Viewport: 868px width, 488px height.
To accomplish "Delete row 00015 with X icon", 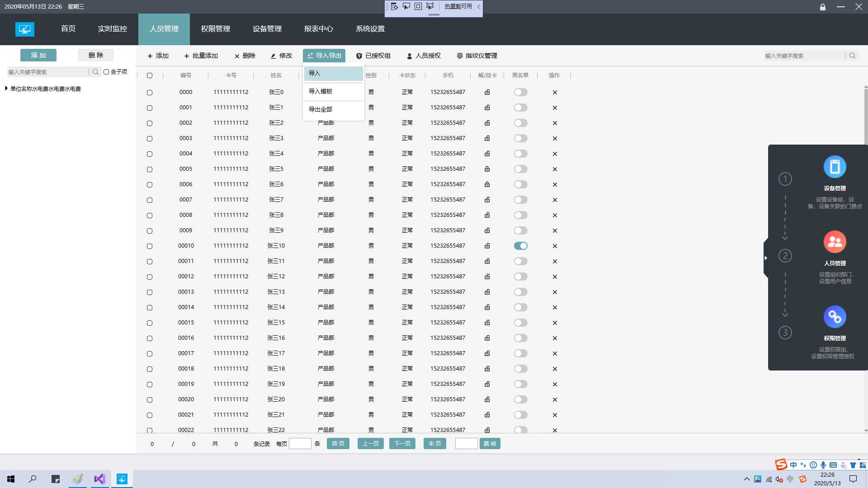I will [555, 323].
